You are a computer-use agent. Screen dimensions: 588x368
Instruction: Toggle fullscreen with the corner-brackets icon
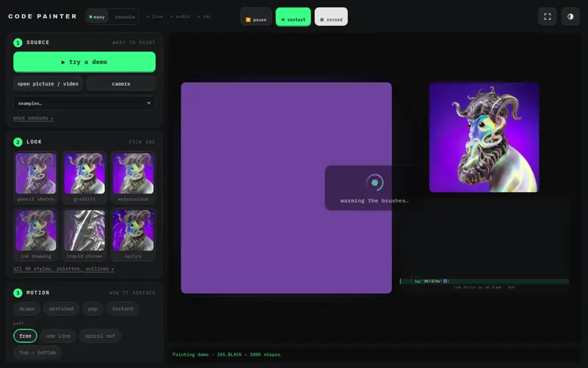pyautogui.click(x=548, y=16)
